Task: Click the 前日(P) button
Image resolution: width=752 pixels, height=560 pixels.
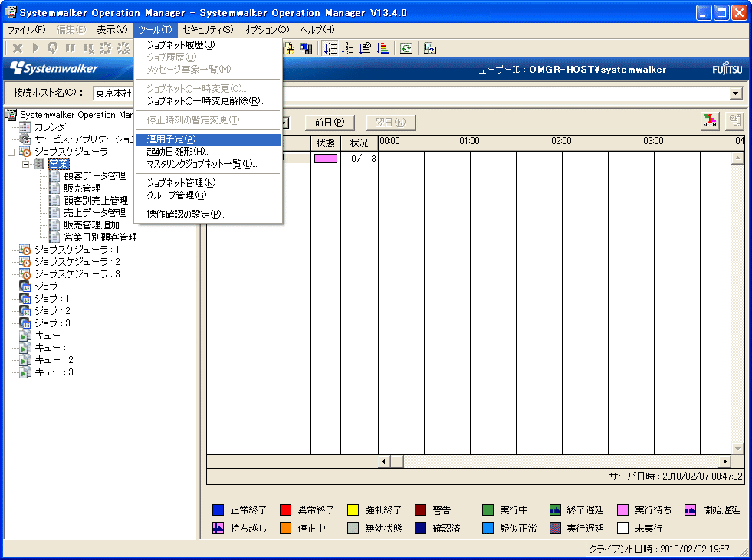Action: tap(330, 123)
